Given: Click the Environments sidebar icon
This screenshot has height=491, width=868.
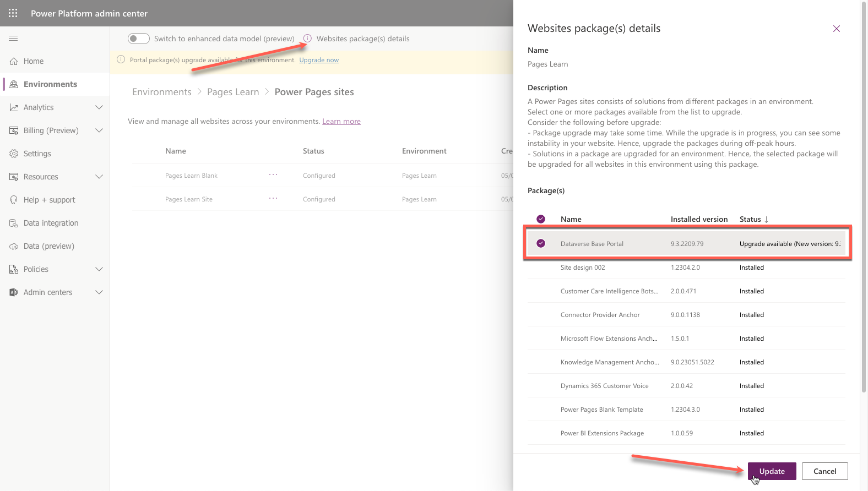Looking at the screenshot, I should click(14, 84).
